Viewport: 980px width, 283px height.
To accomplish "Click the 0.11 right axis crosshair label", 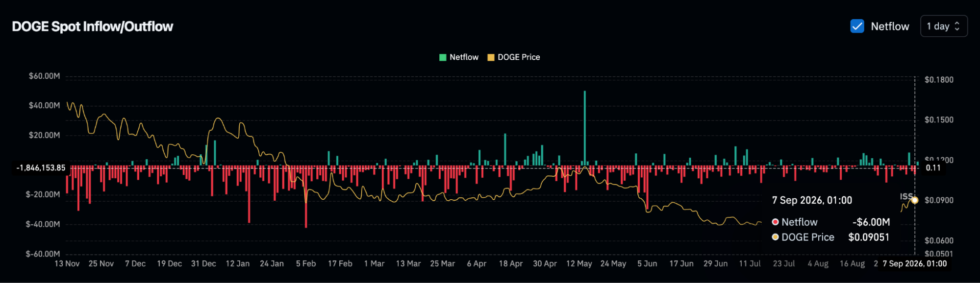I will tap(933, 168).
